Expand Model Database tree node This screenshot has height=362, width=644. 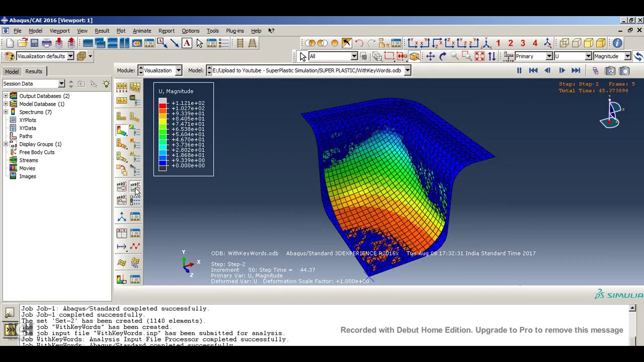pyautogui.click(x=6, y=104)
